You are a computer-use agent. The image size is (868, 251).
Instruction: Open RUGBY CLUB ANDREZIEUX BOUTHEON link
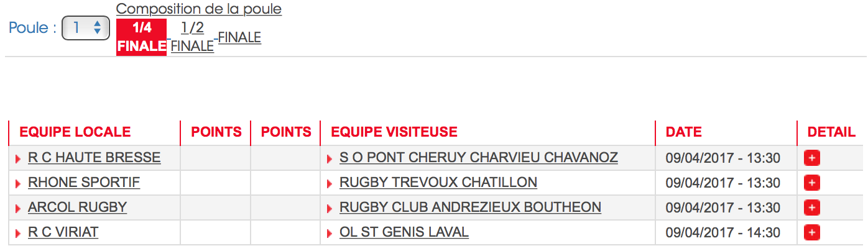(470, 208)
